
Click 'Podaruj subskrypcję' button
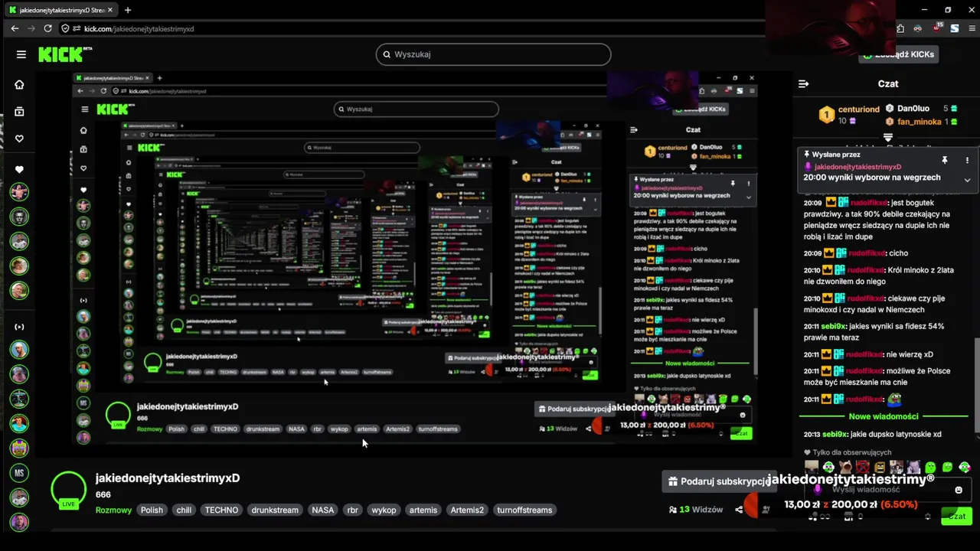pos(718,481)
